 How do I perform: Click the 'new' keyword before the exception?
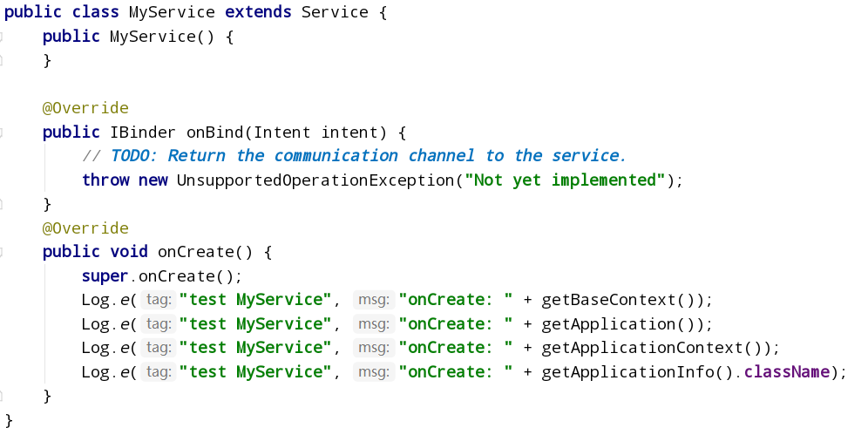tap(153, 180)
